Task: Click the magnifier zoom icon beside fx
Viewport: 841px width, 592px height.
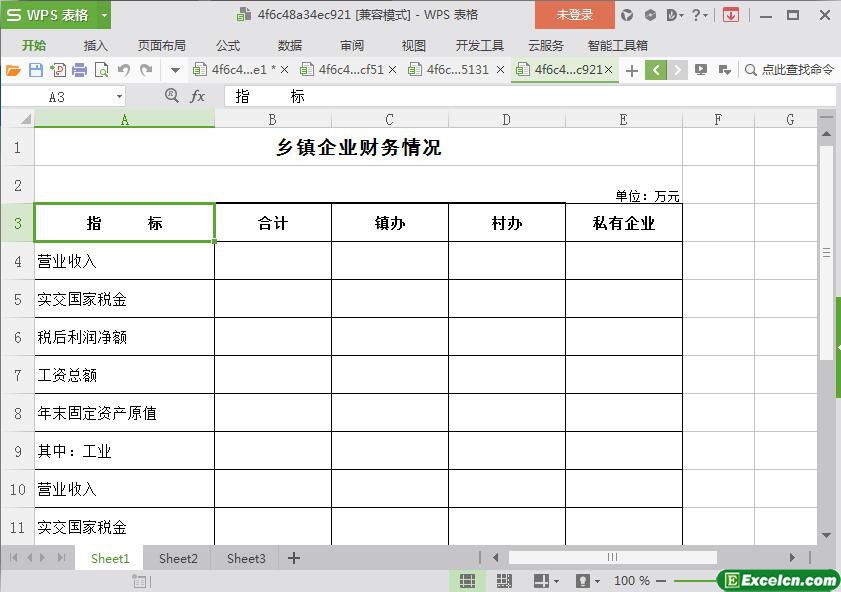Action: (172, 96)
